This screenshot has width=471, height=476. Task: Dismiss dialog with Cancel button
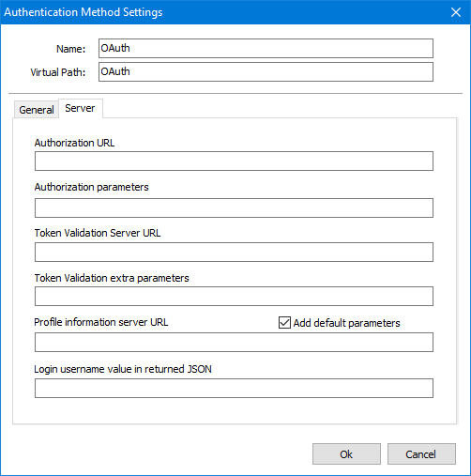point(421,454)
